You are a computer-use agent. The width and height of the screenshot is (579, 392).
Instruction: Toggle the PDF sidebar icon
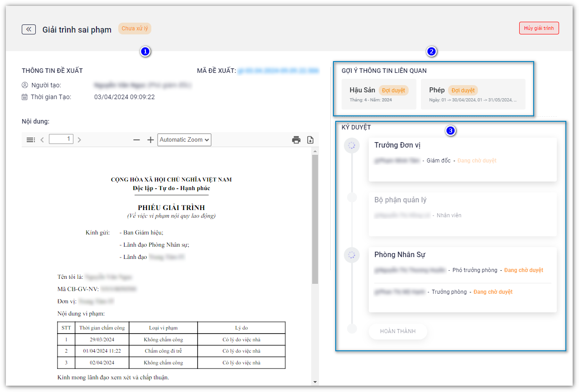[31, 140]
